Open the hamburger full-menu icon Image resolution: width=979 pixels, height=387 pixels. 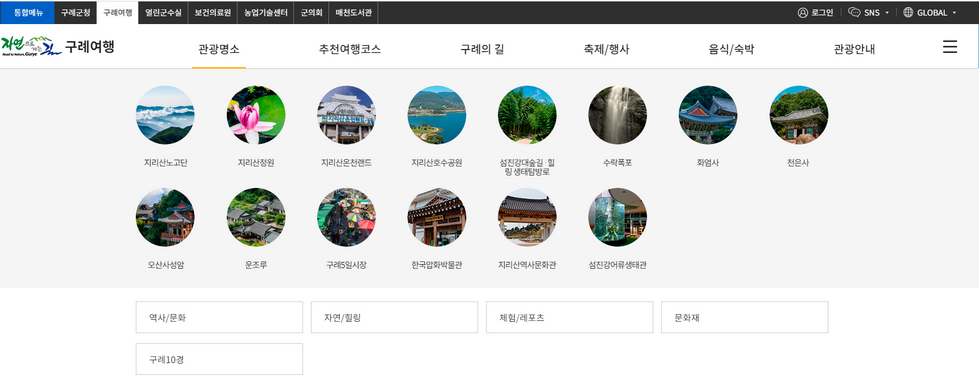(x=950, y=47)
